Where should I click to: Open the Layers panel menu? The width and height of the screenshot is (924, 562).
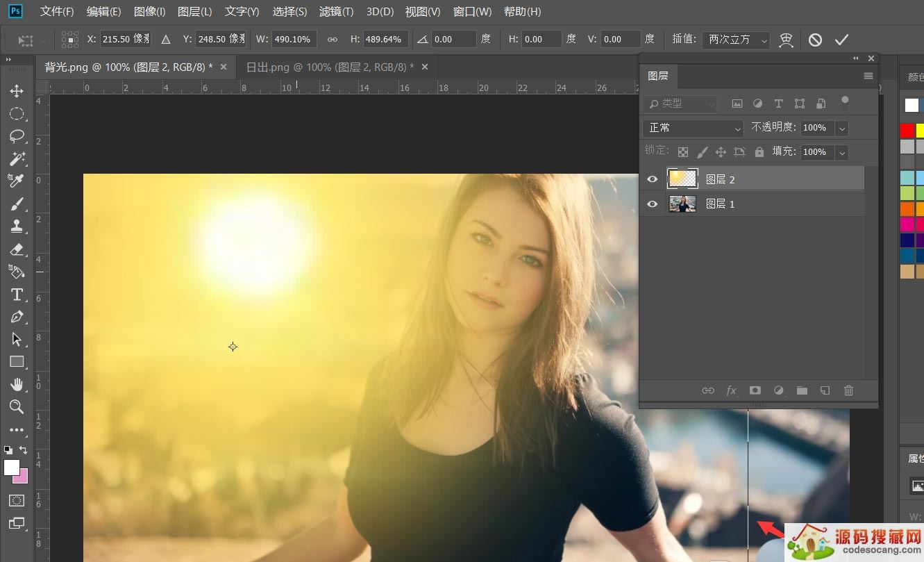click(868, 76)
